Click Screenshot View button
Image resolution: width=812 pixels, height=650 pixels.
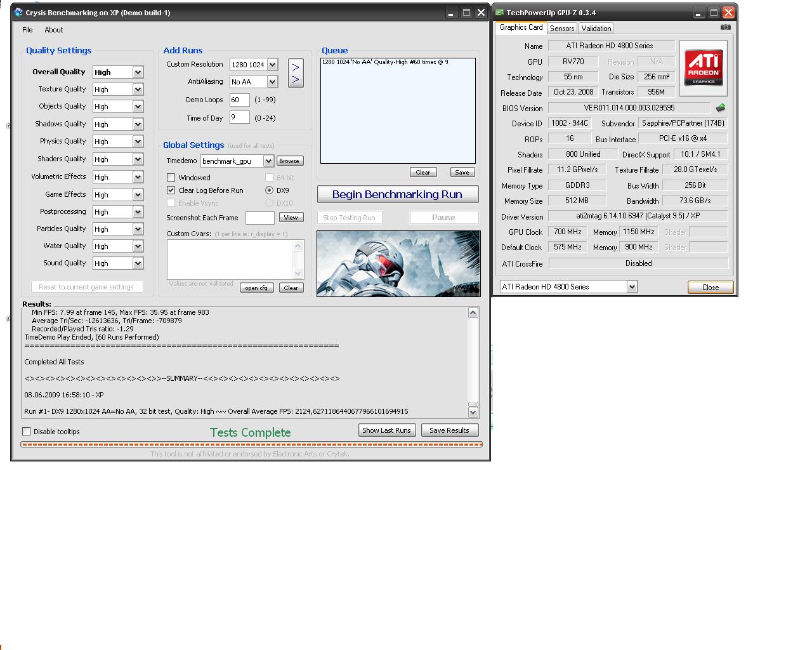coord(291,217)
